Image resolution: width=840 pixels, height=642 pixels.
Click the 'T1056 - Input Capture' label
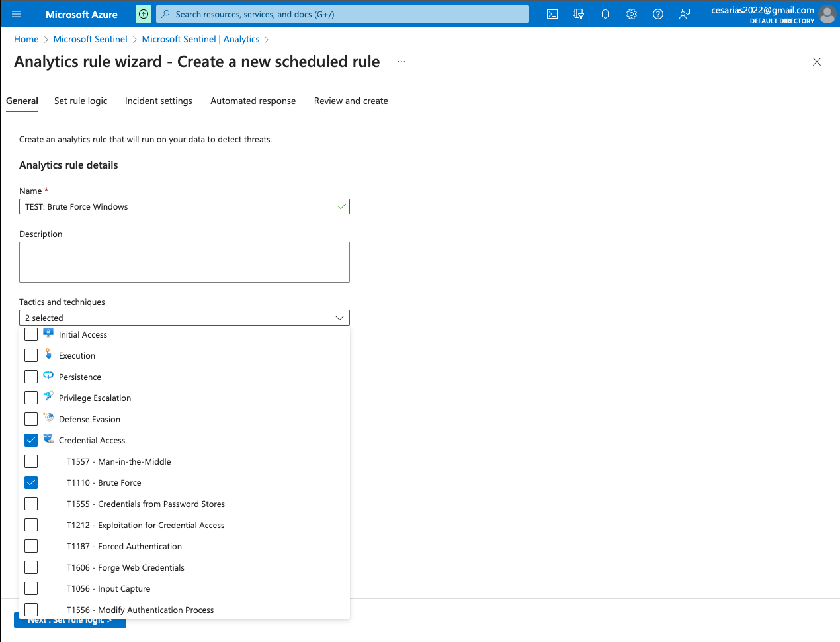(108, 588)
